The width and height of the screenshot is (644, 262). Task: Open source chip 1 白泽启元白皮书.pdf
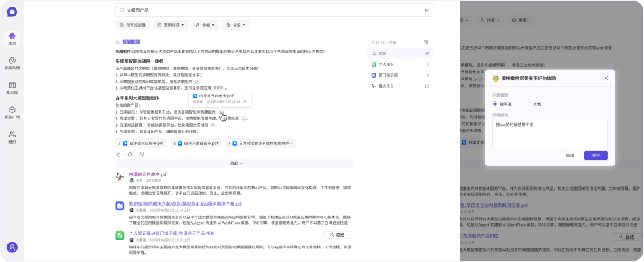tap(141, 144)
